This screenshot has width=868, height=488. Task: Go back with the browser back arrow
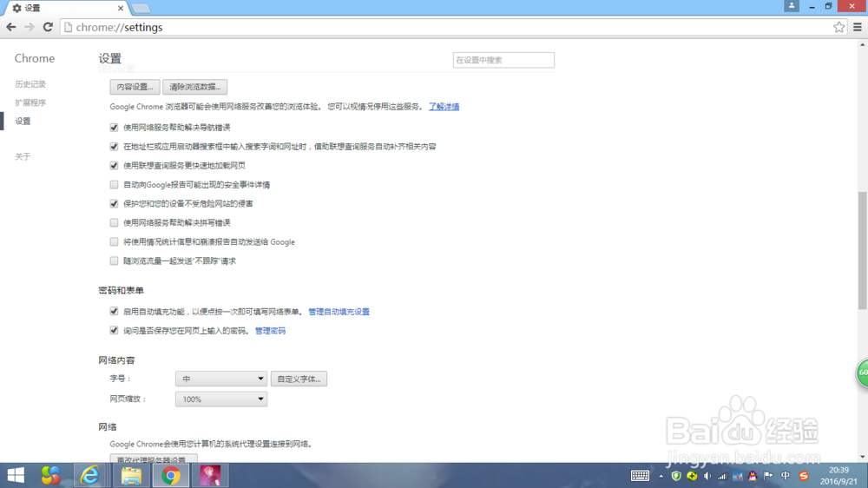(x=11, y=27)
